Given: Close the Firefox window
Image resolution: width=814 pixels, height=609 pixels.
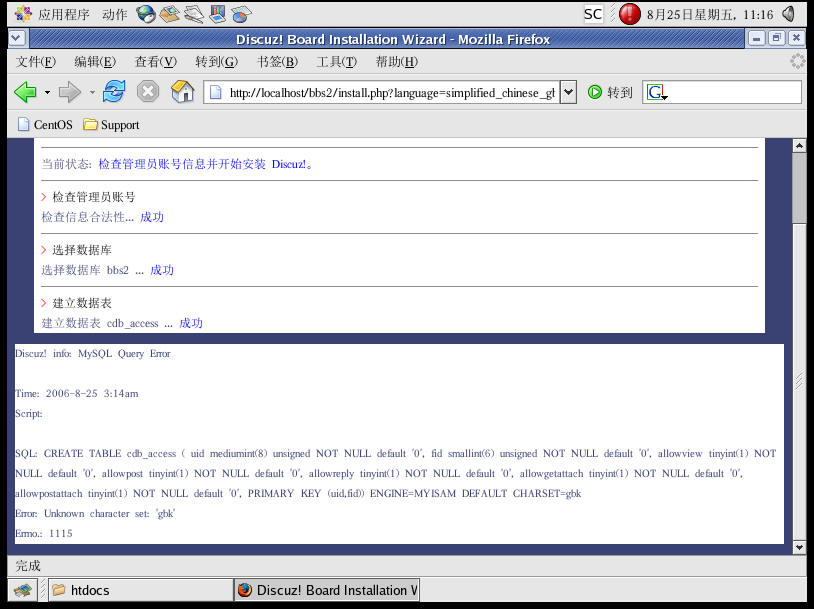Looking at the screenshot, I should click(x=796, y=38).
